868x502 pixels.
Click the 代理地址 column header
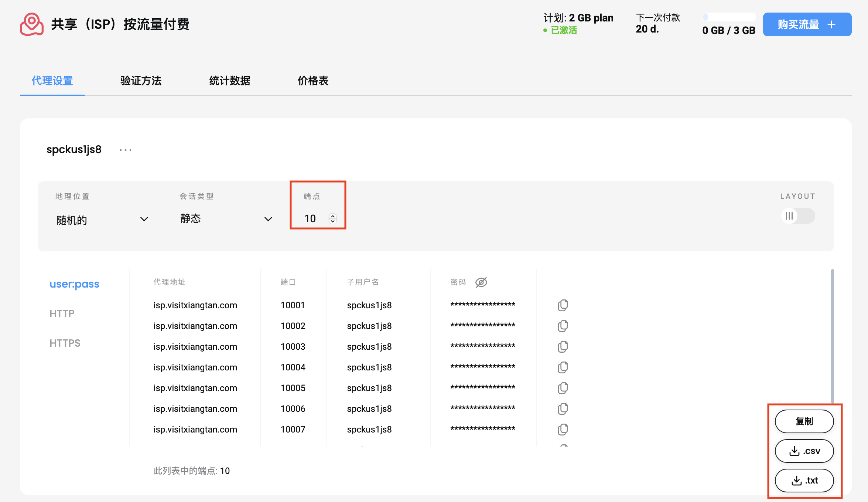(169, 282)
